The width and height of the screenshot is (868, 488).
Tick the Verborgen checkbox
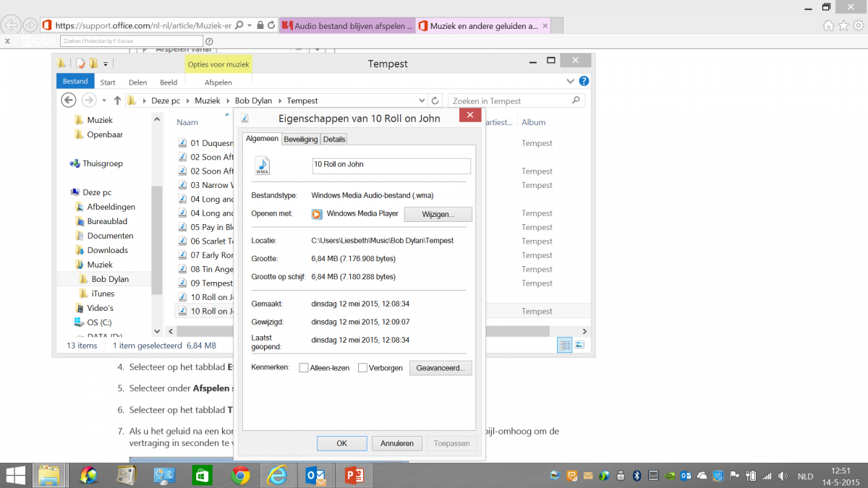click(363, 368)
